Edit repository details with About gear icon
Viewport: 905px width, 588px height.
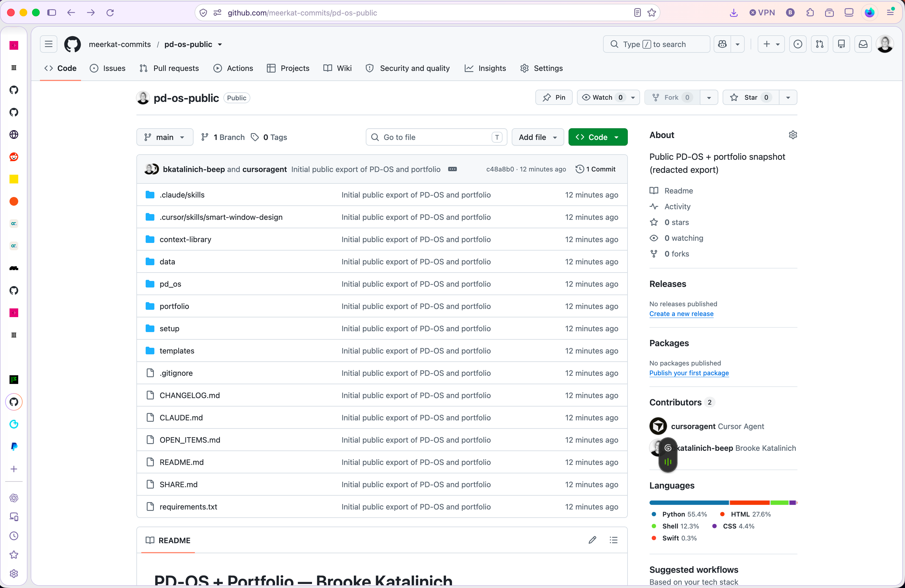pos(793,135)
